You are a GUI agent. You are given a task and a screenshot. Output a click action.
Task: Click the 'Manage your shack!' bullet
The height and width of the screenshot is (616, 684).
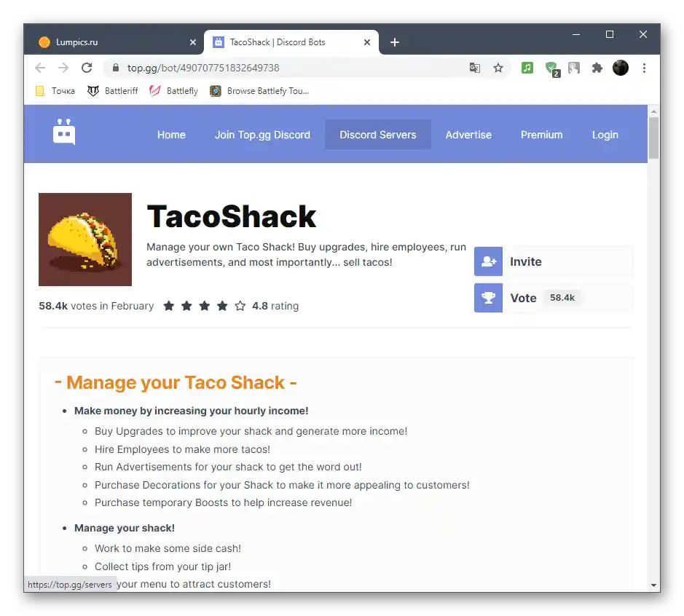[x=125, y=528]
